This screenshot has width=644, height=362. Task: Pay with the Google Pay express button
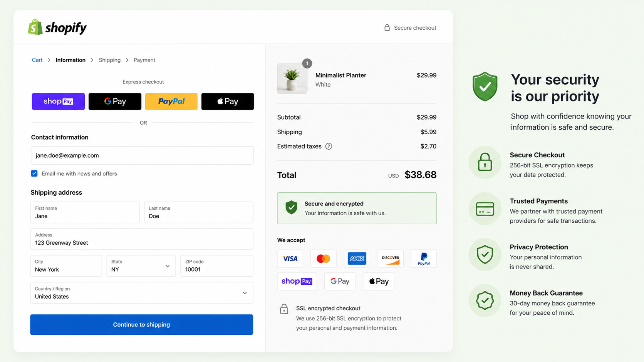pyautogui.click(x=115, y=101)
